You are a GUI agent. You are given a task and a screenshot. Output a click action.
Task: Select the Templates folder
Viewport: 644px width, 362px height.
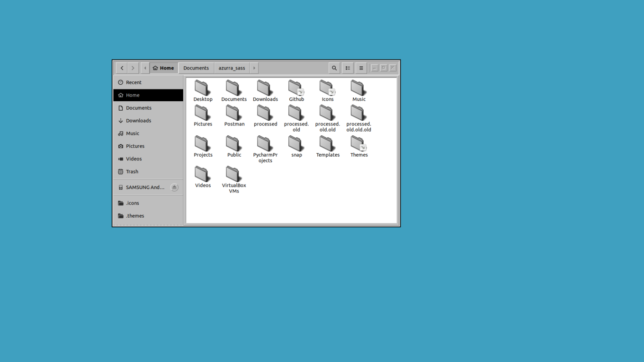tap(328, 147)
